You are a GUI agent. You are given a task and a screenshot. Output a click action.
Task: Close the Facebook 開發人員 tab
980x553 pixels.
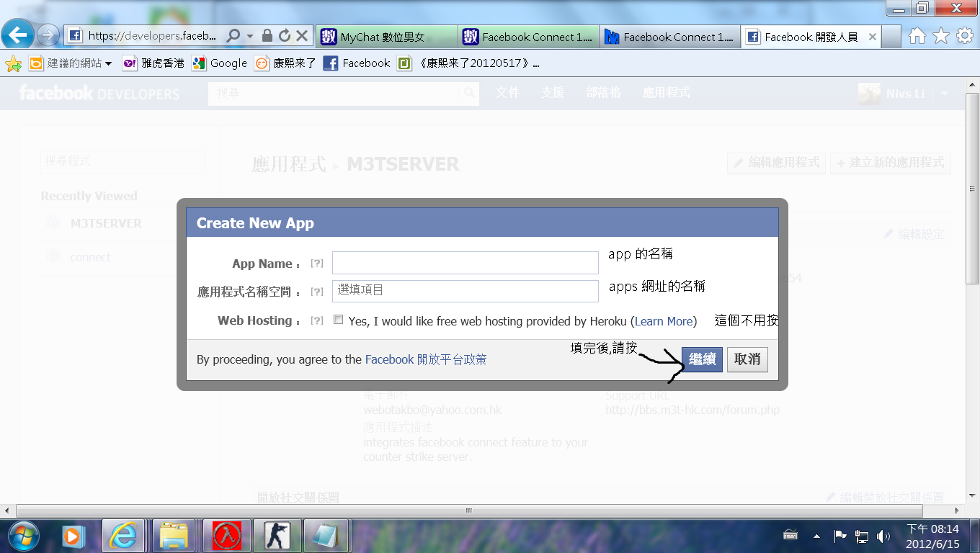[873, 37]
